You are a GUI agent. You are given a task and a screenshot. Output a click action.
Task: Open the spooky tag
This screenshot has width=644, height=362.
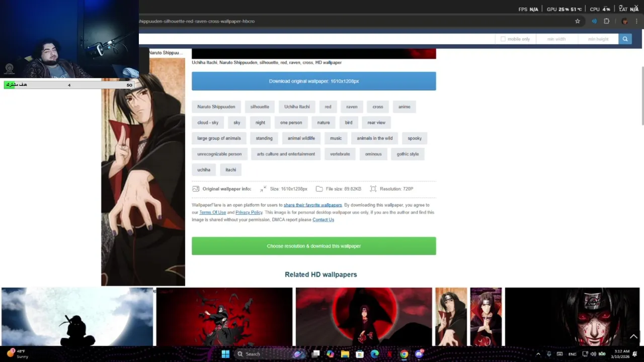click(x=415, y=138)
